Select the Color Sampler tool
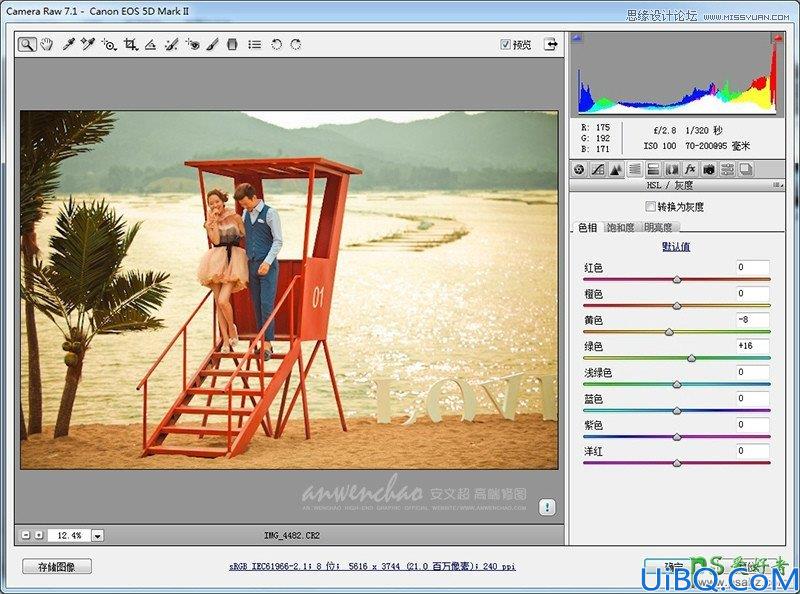The image size is (800, 594). (88, 45)
